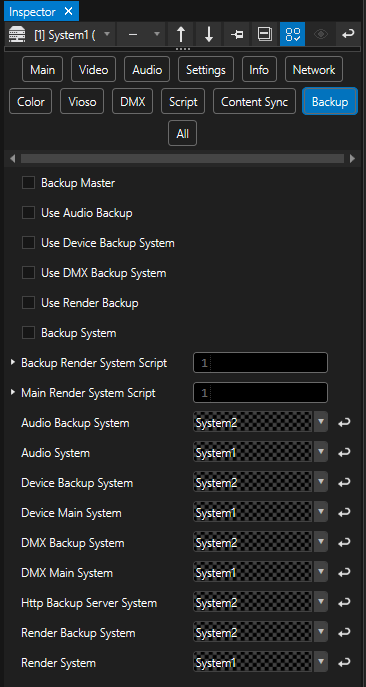Click the System1 device icon in the toolbar
This screenshot has width=366, height=687.
16,34
